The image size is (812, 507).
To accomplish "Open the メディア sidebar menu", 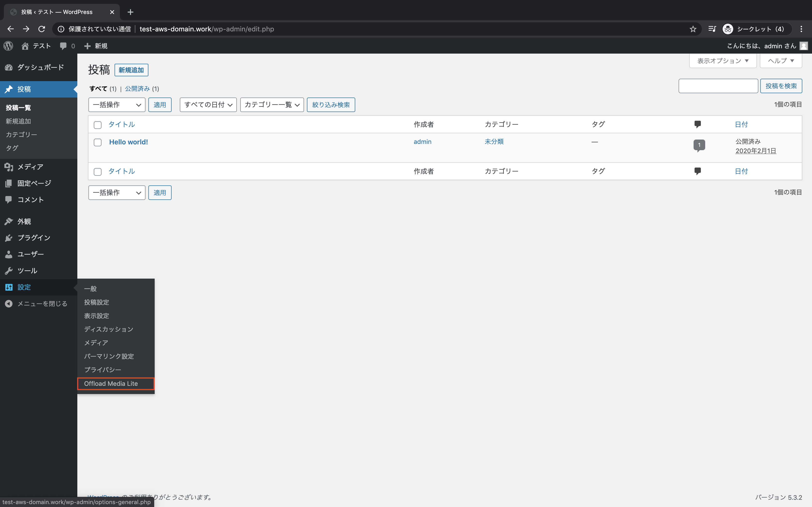I will [30, 167].
